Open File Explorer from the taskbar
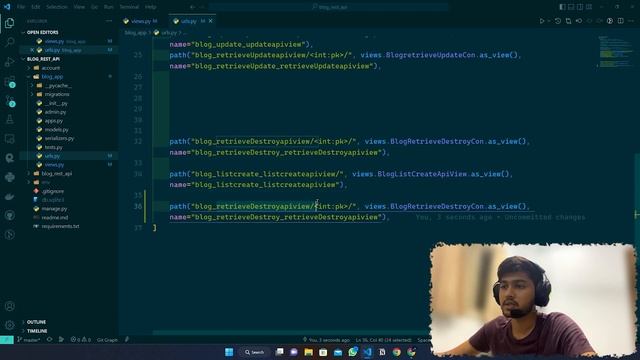Screen dimensions: 640x360 coord(309,352)
